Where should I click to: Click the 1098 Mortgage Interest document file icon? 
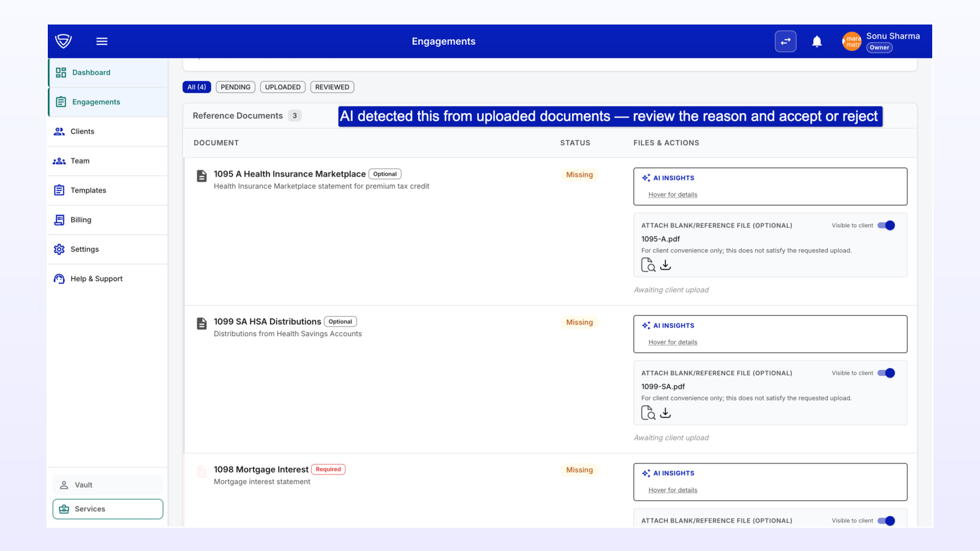click(202, 471)
